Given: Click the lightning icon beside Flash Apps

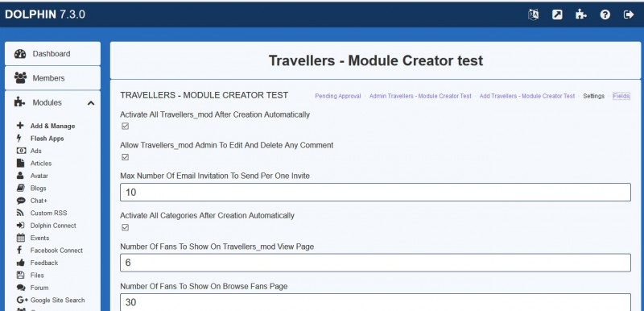Looking at the screenshot, I should coord(19,139).
